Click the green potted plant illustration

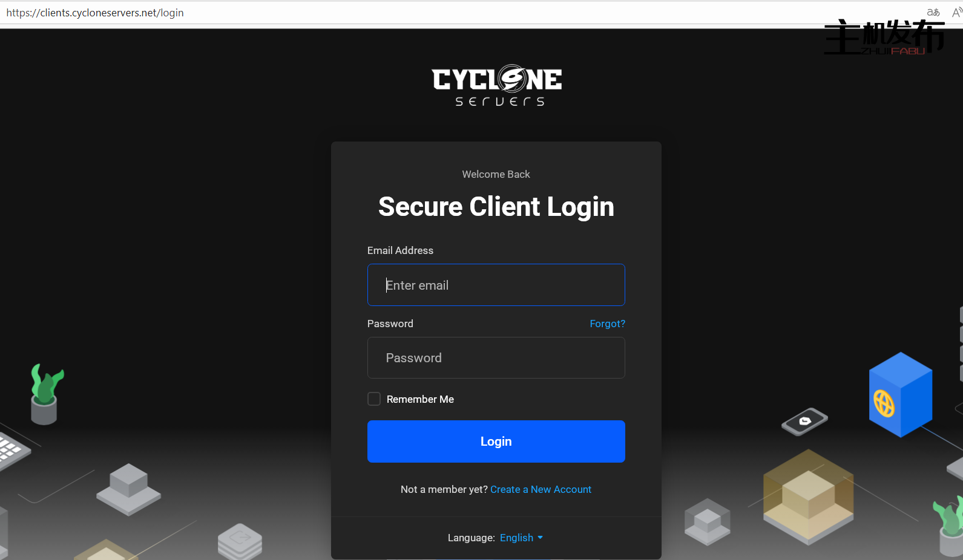click(46, 394)
